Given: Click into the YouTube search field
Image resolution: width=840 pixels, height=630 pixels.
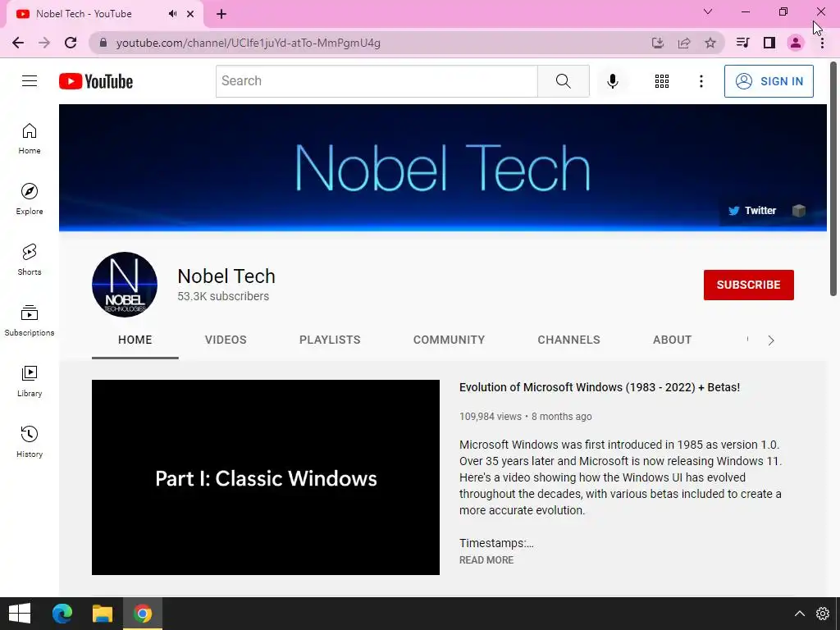Looking at the screenshot, I should [377, 81].
